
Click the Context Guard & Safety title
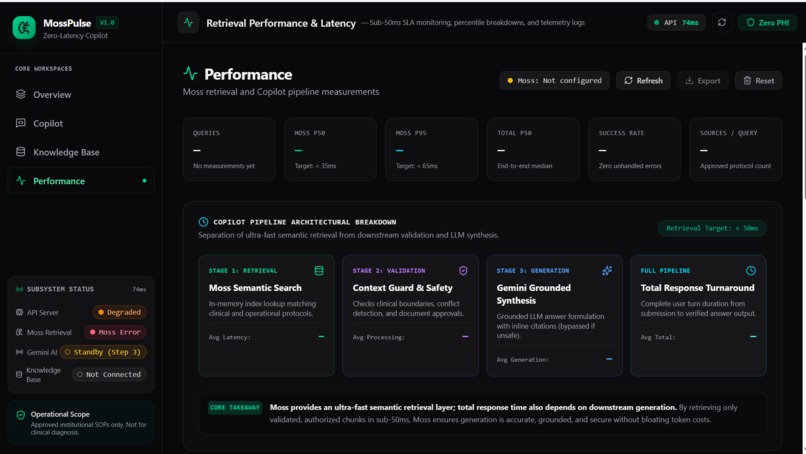[402, 288]
